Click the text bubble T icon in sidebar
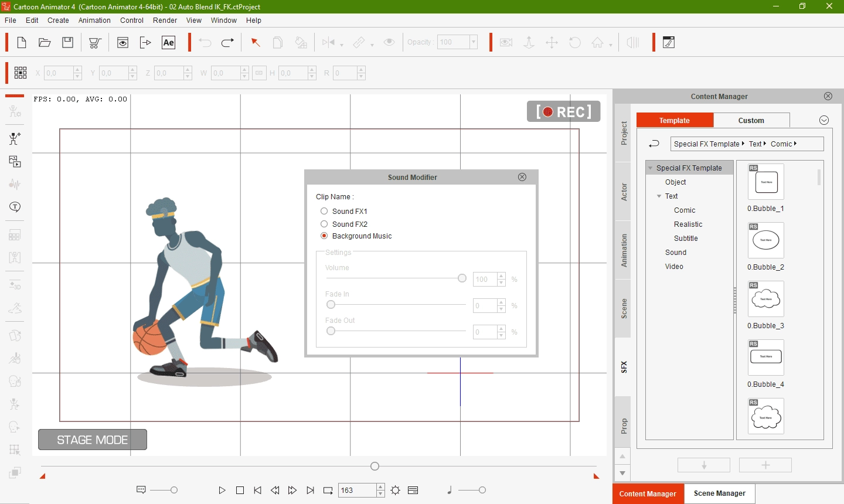Viewport: 844px width, 504px height. pyautogui.click(x=15, y=207)
